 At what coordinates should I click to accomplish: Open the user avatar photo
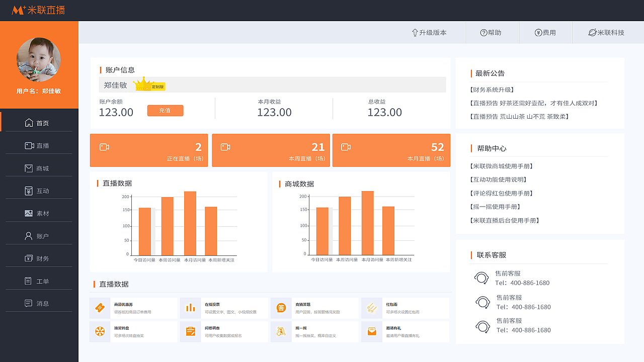pos(39,59)
